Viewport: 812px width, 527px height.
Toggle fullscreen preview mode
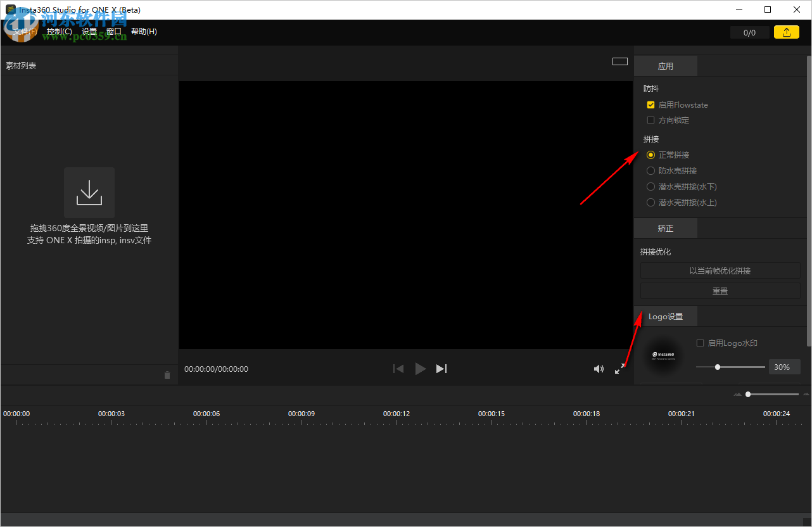point(621,369)
